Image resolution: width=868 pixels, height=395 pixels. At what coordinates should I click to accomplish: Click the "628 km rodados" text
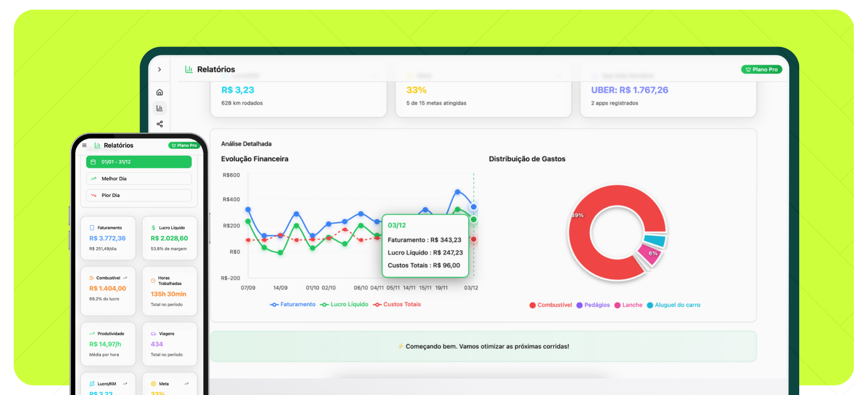point(242,103)
